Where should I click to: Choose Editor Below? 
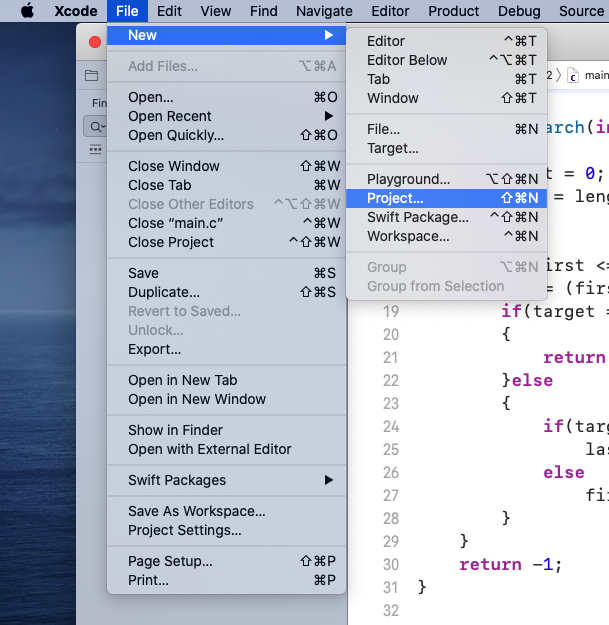click(446, 61)
